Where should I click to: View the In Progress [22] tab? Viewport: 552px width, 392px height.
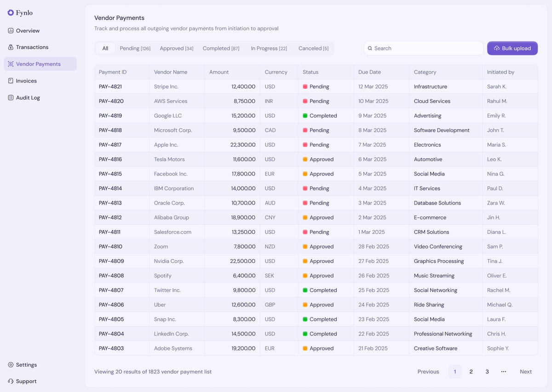pos(269,48)
